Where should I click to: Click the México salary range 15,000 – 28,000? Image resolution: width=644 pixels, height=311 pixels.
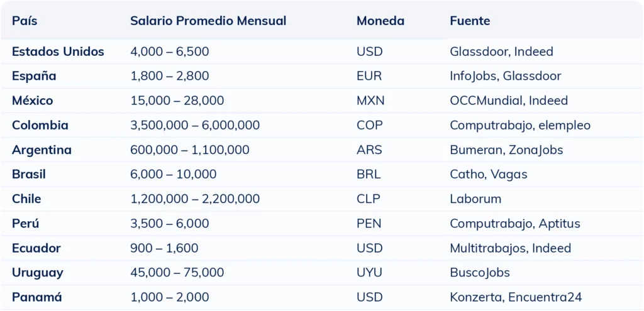177,101
